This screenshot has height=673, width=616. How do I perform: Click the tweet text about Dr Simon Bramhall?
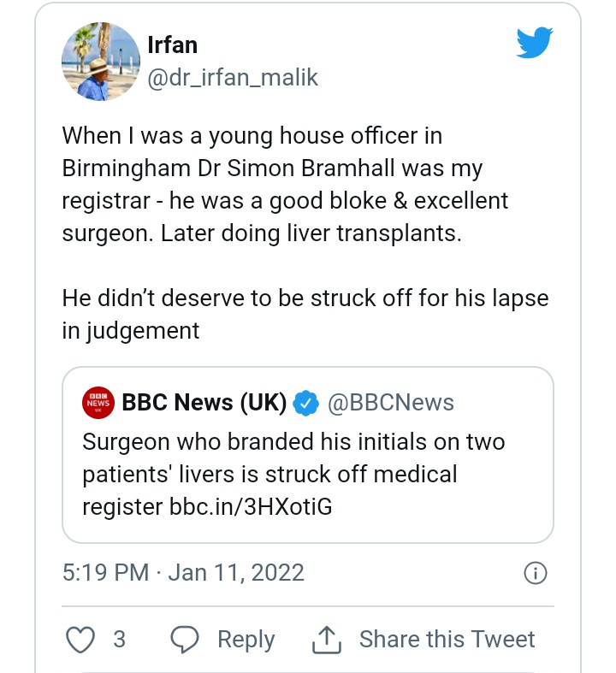pyautogui.click(x=286, y=185)
